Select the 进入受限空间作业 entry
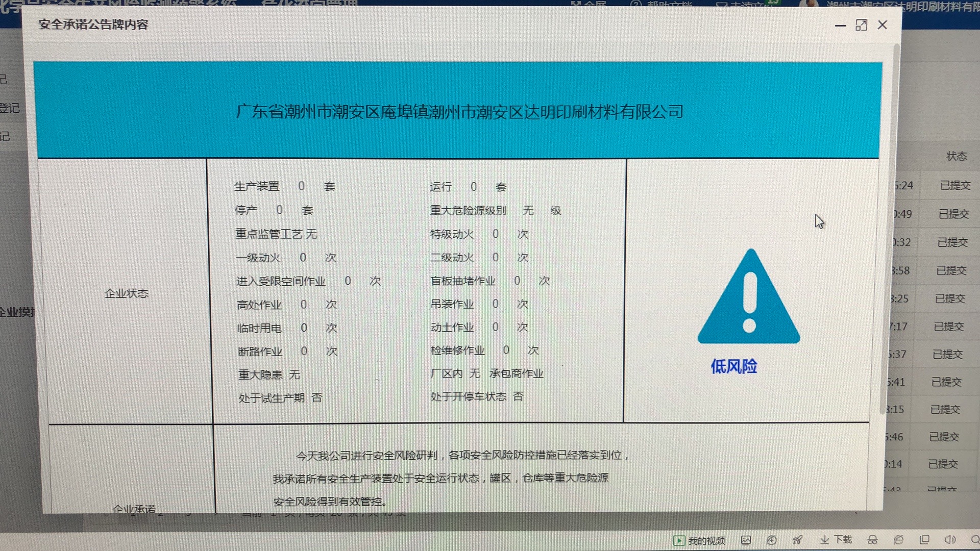Screen dimensions: 980x551 click(308, 281)
